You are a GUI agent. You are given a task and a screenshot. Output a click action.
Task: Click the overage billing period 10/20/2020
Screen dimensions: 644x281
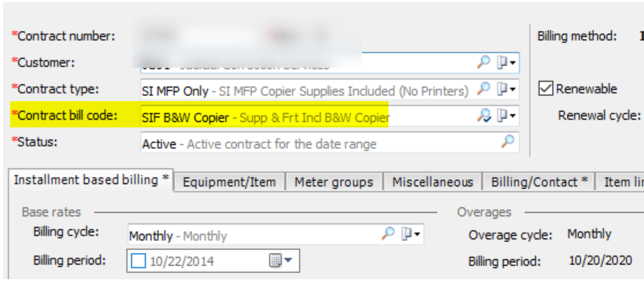coord(600,260)
